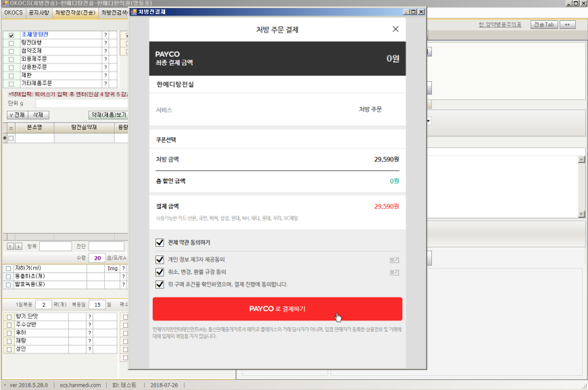Check the 자하거(ml) option

click(8, 268)
